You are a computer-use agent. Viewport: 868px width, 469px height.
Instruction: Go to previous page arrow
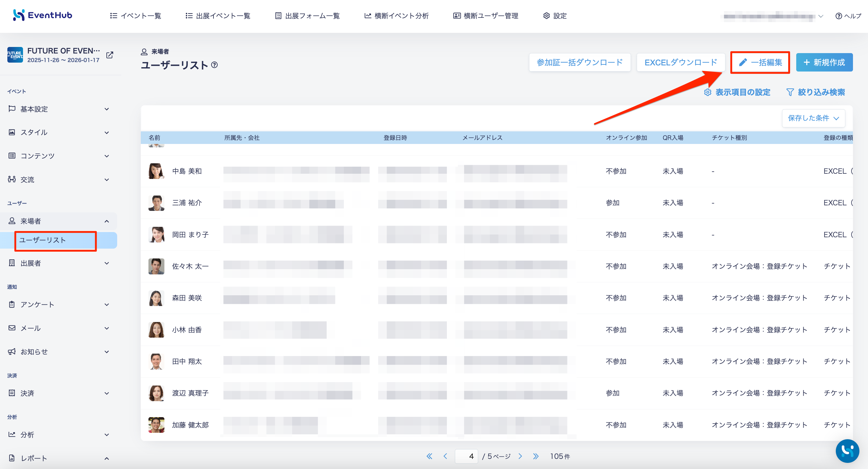click(445, 456)
